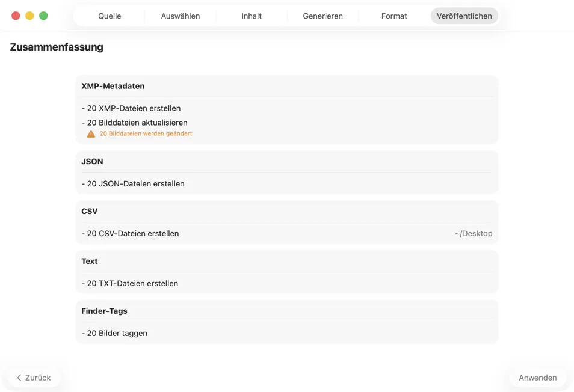Open the Quelle tab
The height and width of the screenshot is (392, 574).
pyautogui.click(x=110, y=16)
